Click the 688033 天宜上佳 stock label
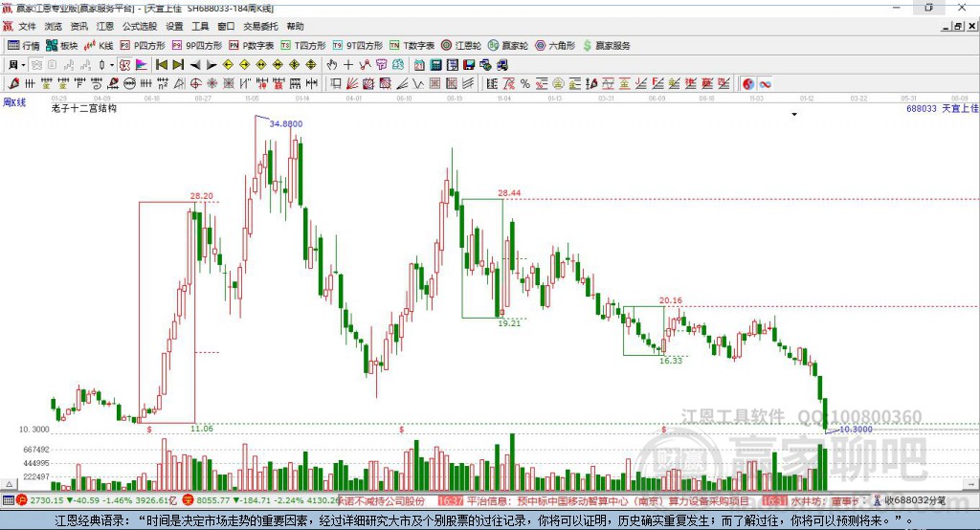This screenshot has height=530, width=980. 942,109
